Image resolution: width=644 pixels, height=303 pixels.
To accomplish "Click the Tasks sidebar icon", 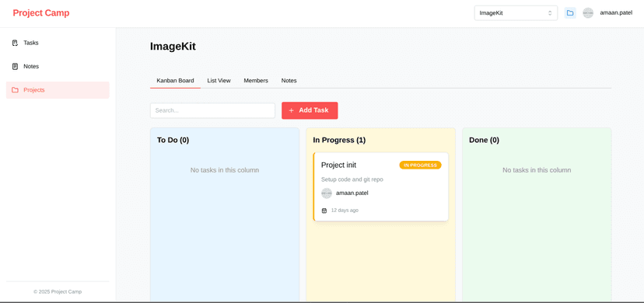I will coord(16,43).
